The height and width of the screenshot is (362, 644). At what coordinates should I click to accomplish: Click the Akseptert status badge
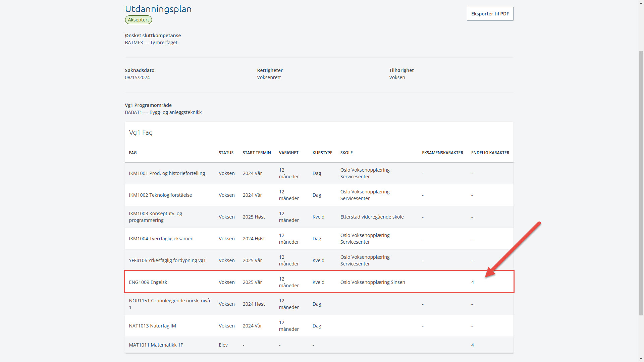pos(138,20)
